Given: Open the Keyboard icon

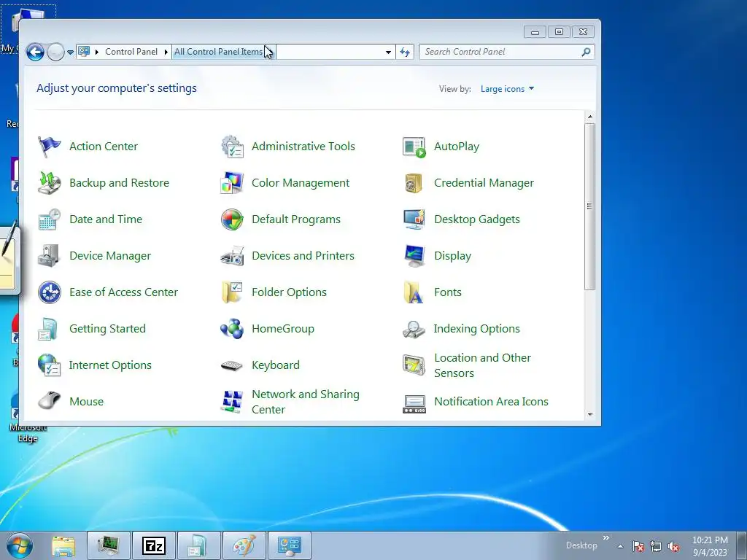Looking at the screenshot, I should 232,365.
